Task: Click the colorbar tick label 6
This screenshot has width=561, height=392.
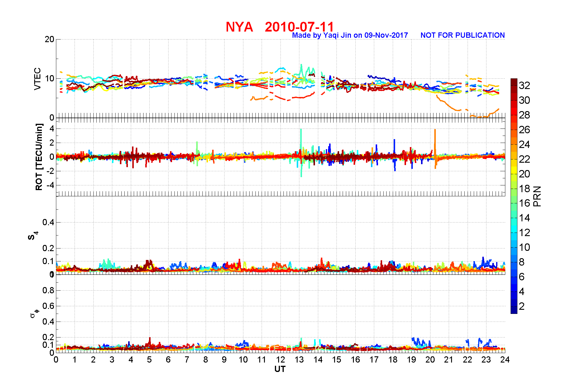Action: 522,277
